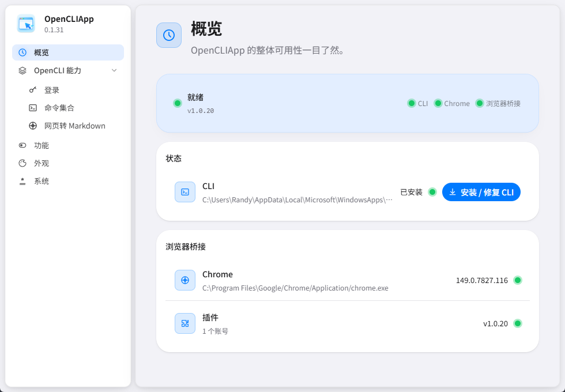
Task: Click the OpenCLIApp logo icon
Action: click(x=26, y=24)
